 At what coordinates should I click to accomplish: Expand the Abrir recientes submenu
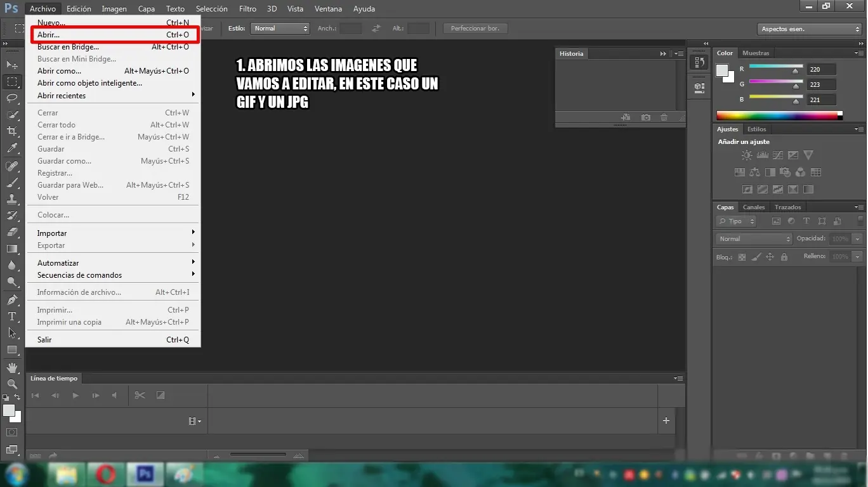[113, 95]
